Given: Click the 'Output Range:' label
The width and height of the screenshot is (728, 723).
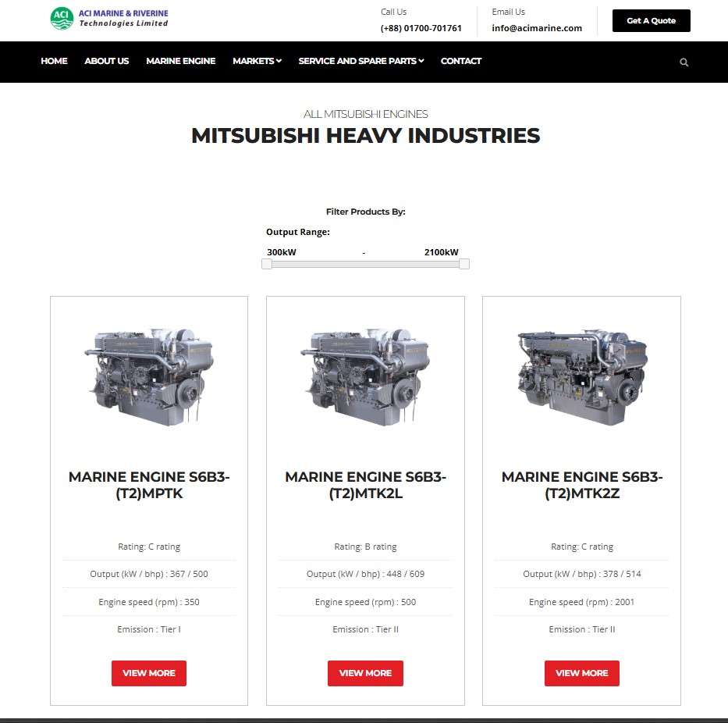Looking at the screenshot, I should pyautogui.click(x=297, y=232).
